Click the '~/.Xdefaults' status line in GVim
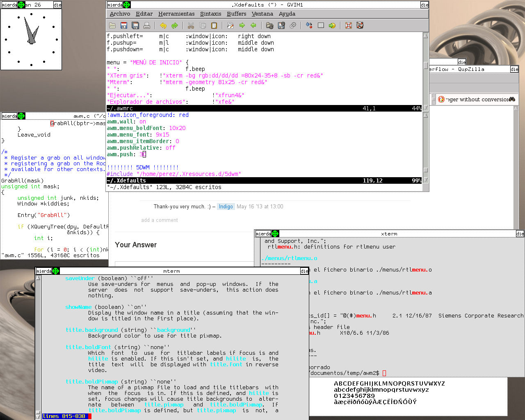 coord(264,180)
